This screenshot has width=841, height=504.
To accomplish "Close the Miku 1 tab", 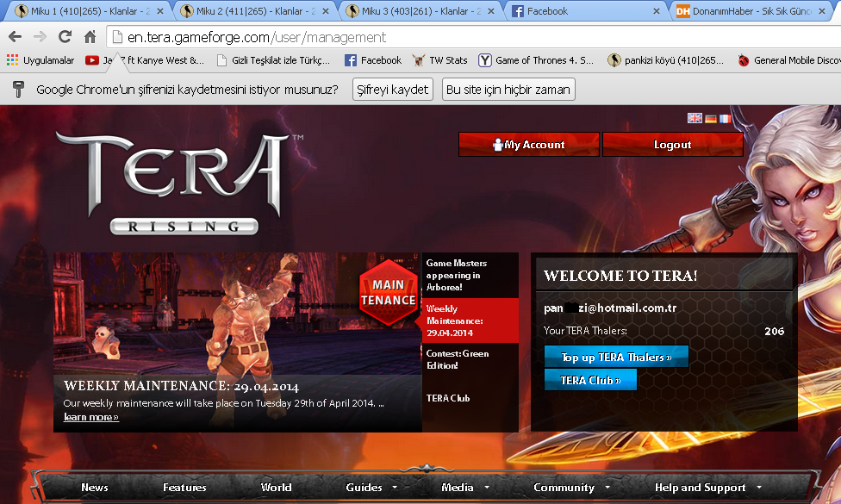I will pos(159,11).
